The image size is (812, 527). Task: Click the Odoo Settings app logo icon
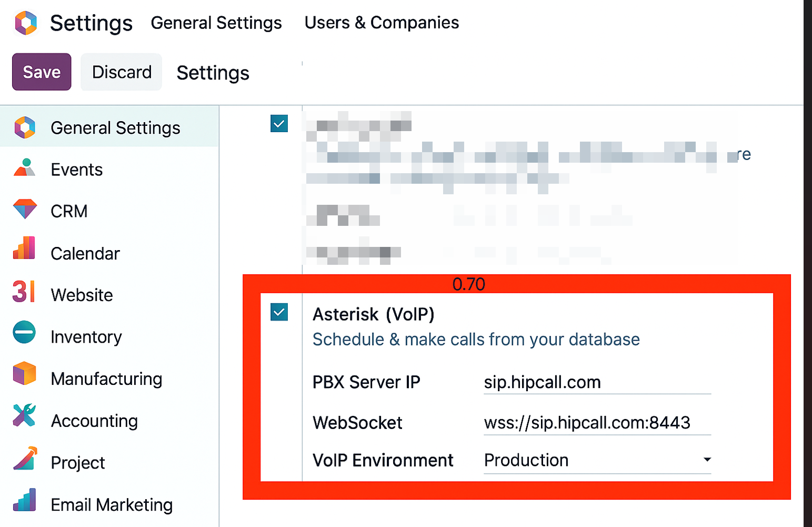(x=26, y=23)
